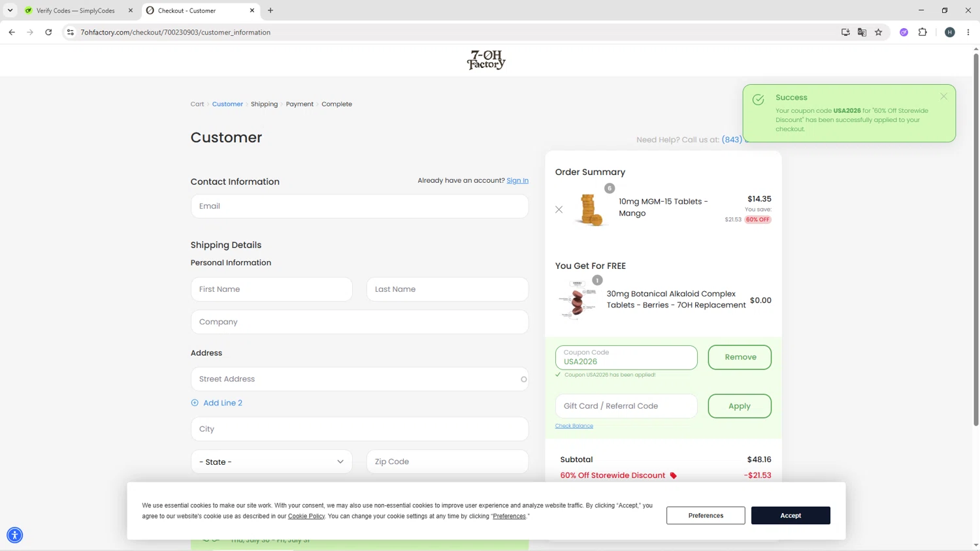Click the Zip Code field
This screenshot has height=551, width=980.
click(448, 462)
